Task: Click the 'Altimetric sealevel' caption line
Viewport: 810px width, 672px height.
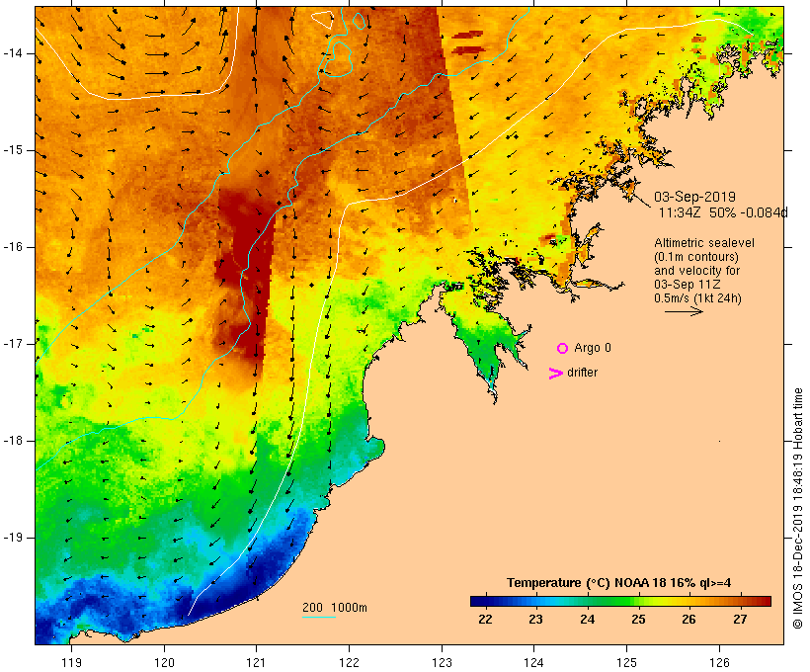Action: (x=704, y=243)
